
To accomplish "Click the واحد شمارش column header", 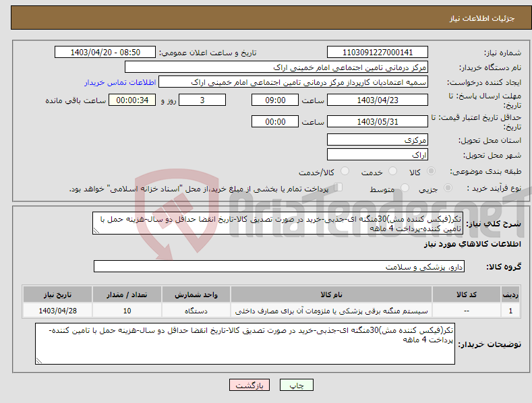I will tap(196, 294).
